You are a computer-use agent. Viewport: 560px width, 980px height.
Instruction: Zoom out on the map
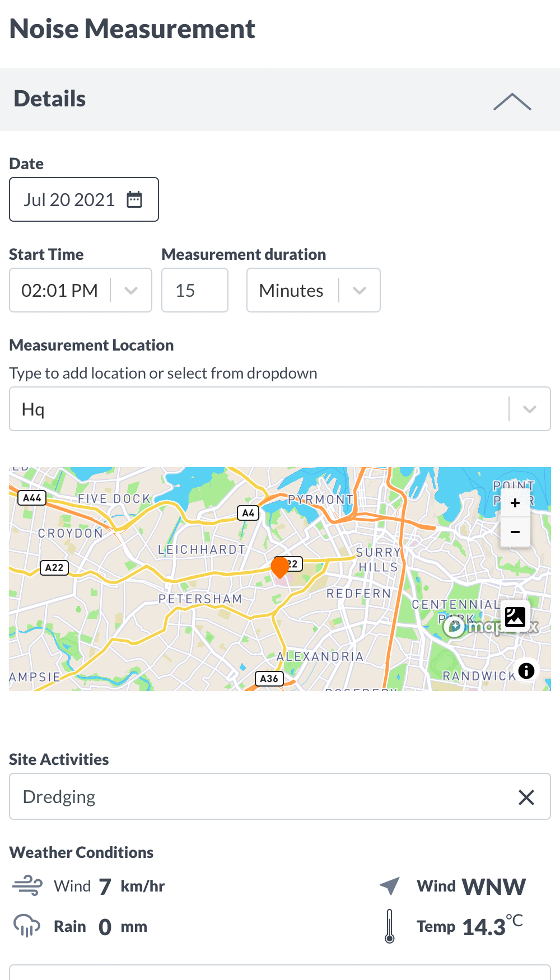pos(515,532)
